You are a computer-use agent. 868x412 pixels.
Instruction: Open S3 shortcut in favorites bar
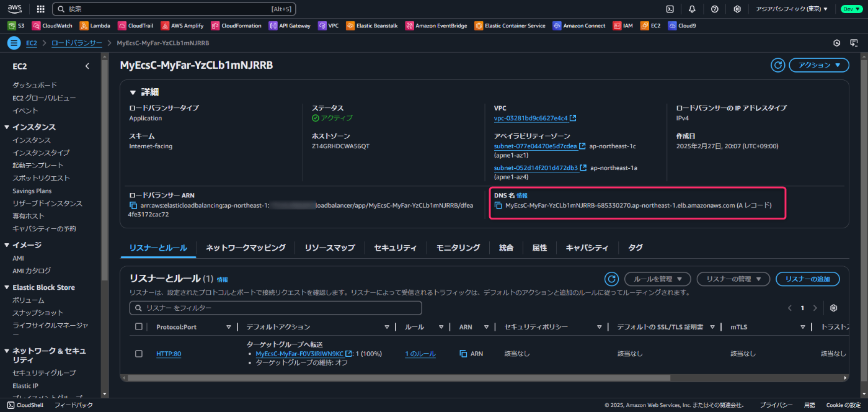tap(16, 26)
